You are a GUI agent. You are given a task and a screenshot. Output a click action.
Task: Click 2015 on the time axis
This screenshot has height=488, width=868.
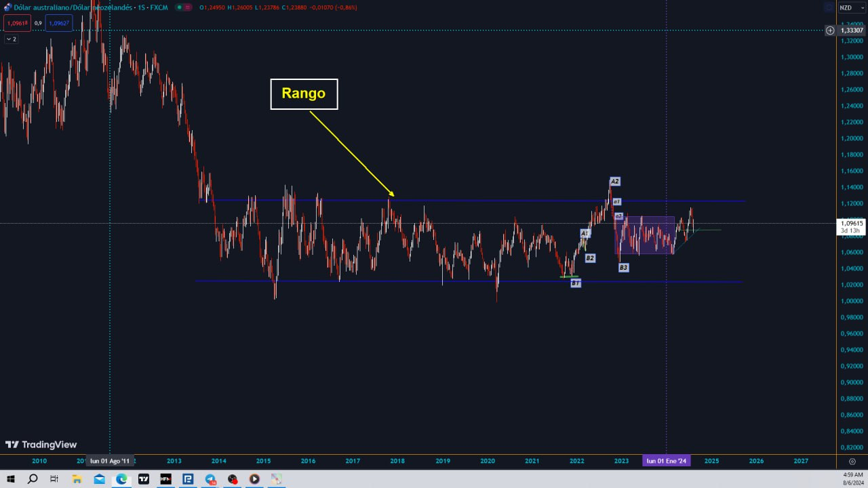[x=263, y=461]
